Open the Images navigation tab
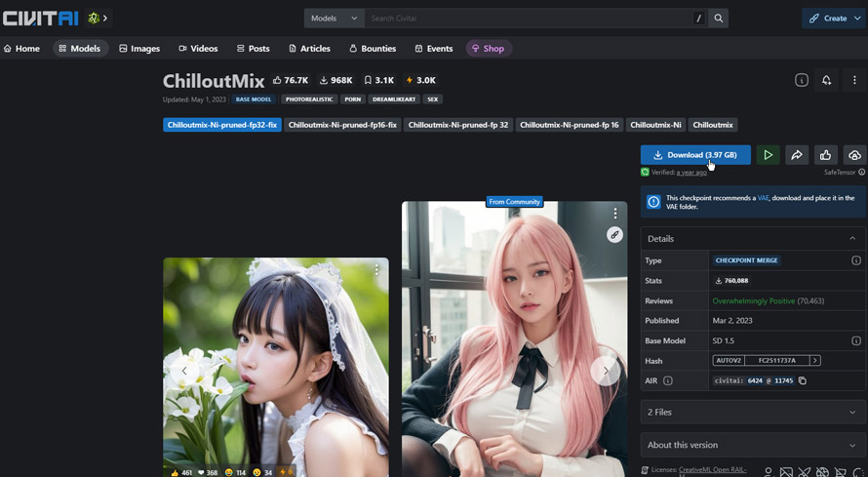 (x=139, y=48)
